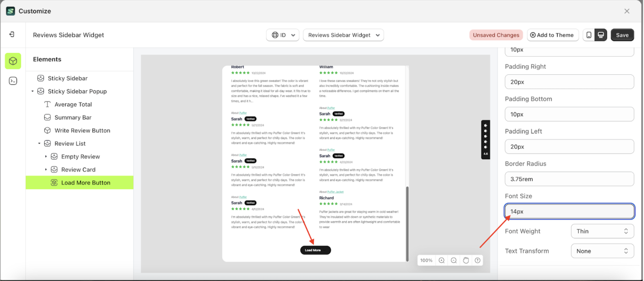The width and height of the screenshot is (644, 281).
Task: Collapse the Sticky Sidebar Popup
Action: coord(32,91)
